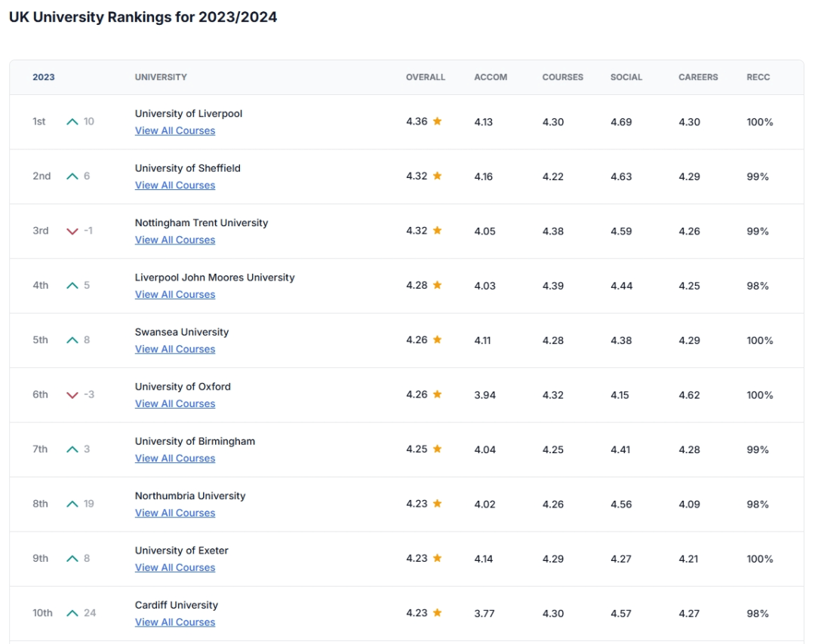
Task: Click the star in University of Exeter row
Action: [437, 558]
